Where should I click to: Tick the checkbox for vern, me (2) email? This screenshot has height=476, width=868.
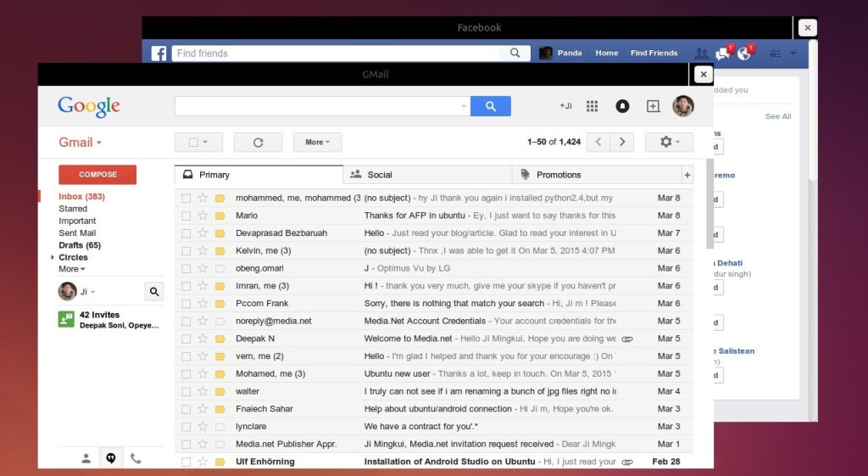[x=186, y=356]
